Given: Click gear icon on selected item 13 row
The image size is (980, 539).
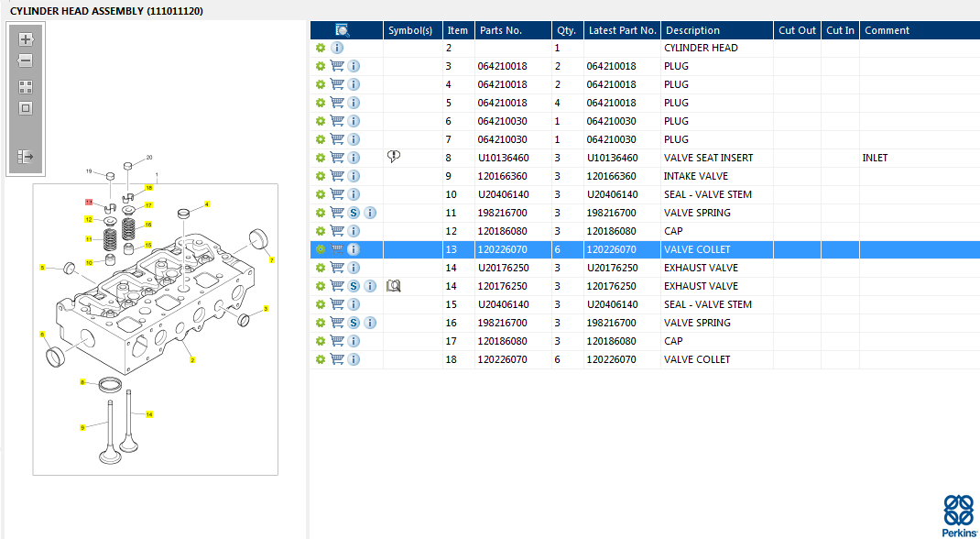Looking at the screenshot, I should [320, 249].
